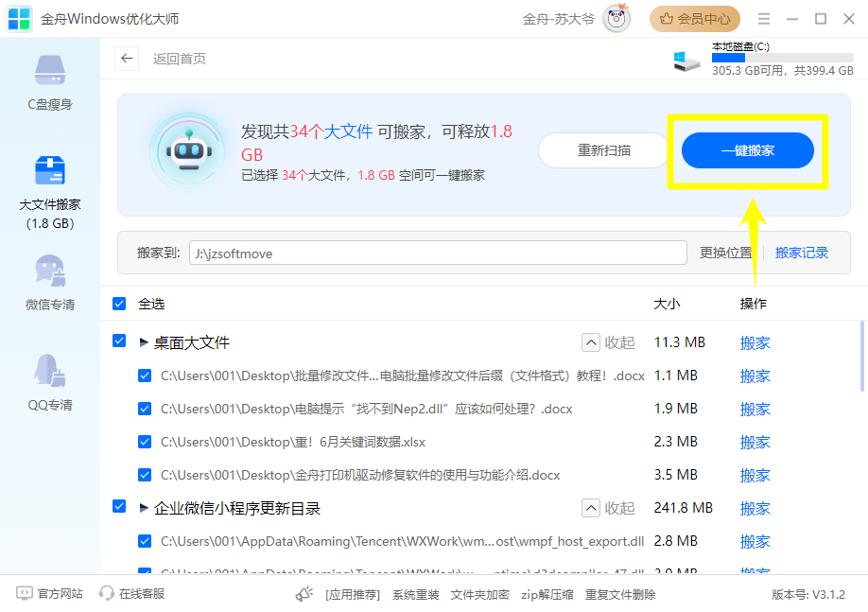
Task: Open the zip解压缩 recommended app
Action: pyautogui.click(x=547, y=595)
